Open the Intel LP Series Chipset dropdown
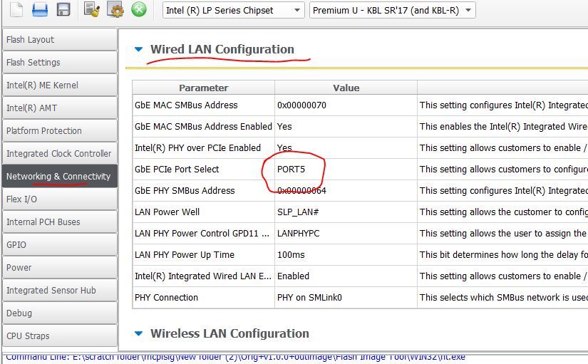 (x=233, y=10)
